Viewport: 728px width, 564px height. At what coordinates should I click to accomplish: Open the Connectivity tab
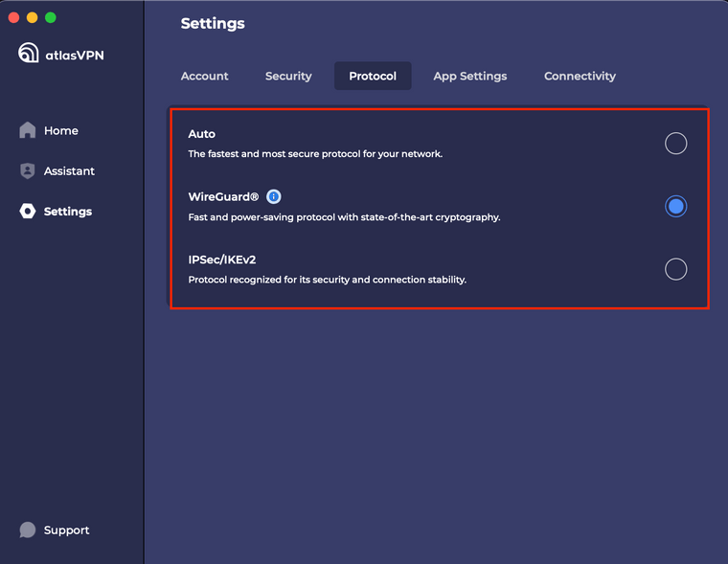(580, 77)
